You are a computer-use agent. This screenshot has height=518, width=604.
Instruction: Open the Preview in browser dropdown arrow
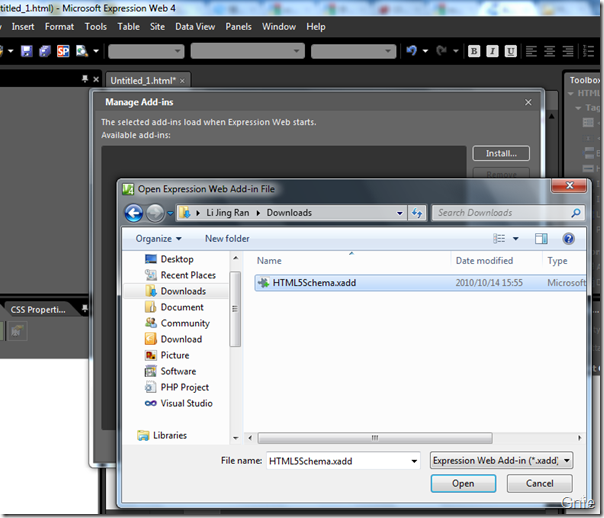(96, 51)
